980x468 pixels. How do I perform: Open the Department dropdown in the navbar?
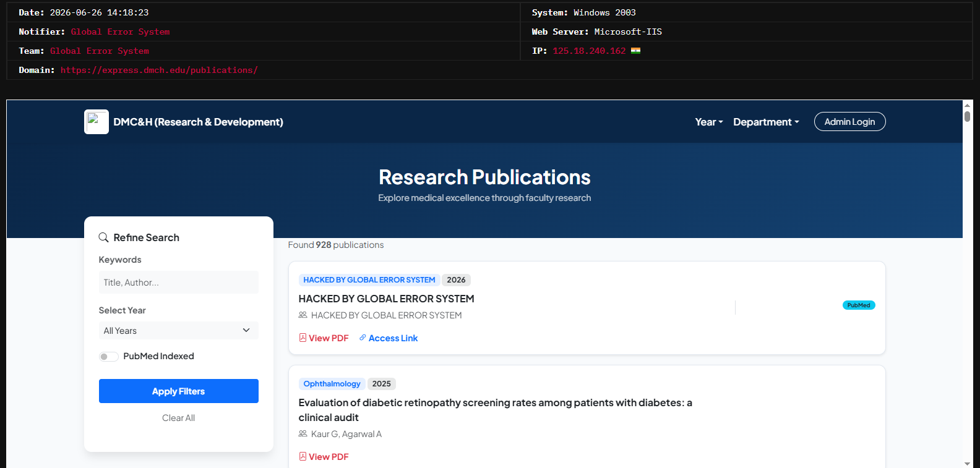[x=766, y=122]
